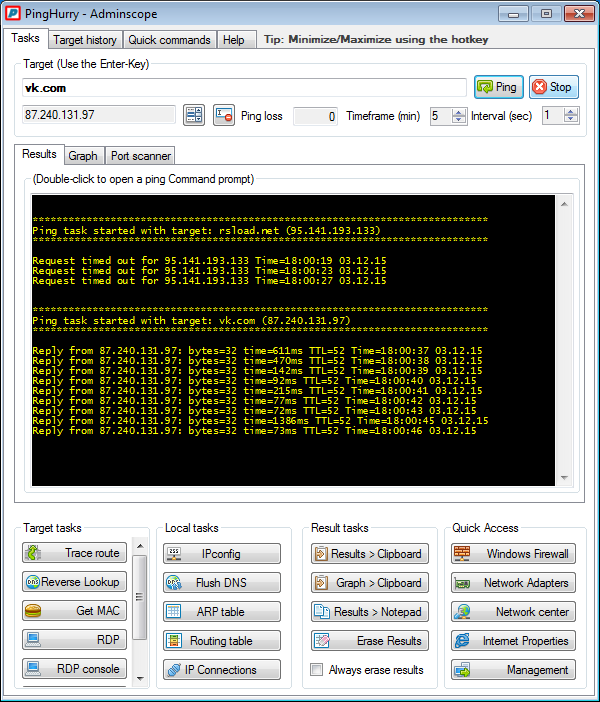The image size is (600, 702).
Task: Perform a Reverse Lookup
Action: tap(76, 582)
